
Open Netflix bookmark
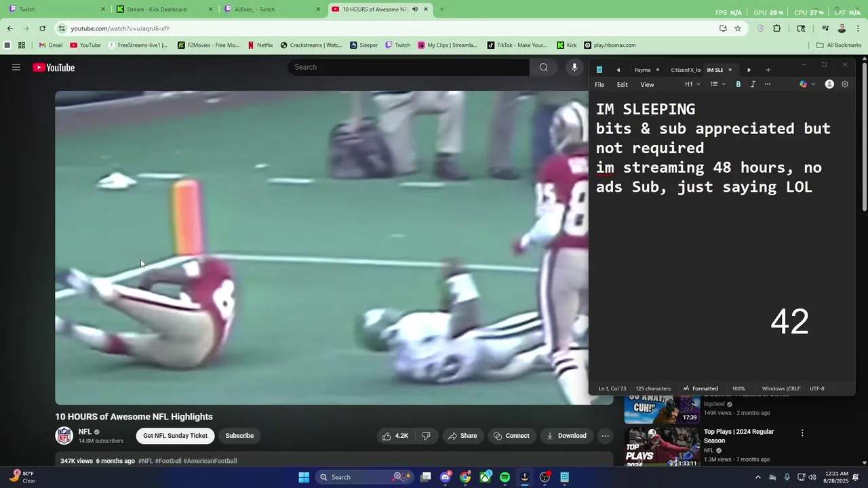(260, 45)
